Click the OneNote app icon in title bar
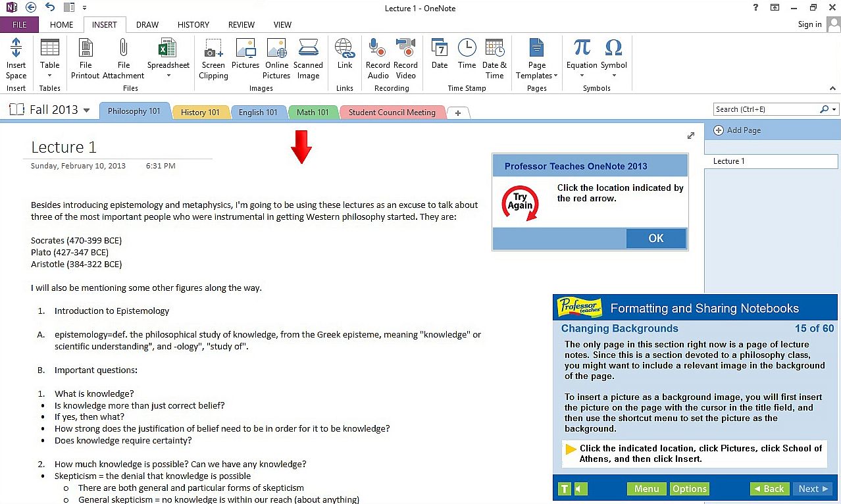 [x=11, y=8]
